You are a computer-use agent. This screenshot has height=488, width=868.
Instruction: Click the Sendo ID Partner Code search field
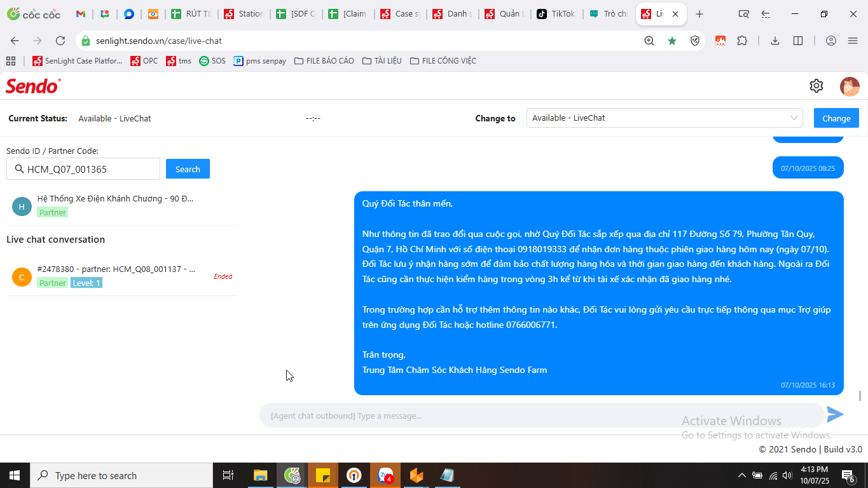pos(83,169)
